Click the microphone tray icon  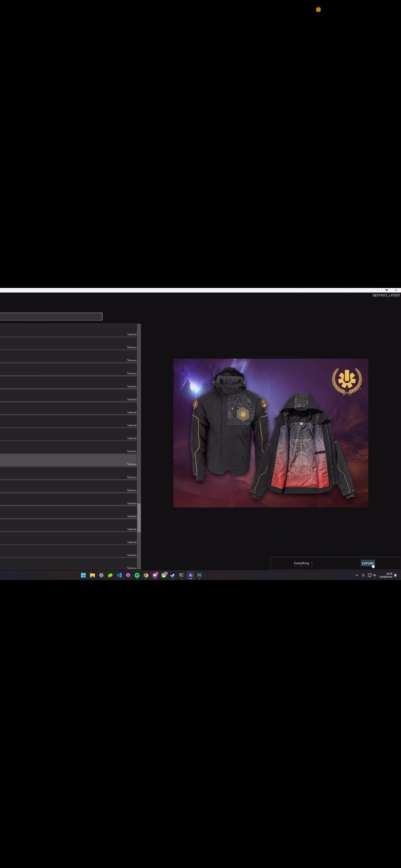click(x=363, y=575)
